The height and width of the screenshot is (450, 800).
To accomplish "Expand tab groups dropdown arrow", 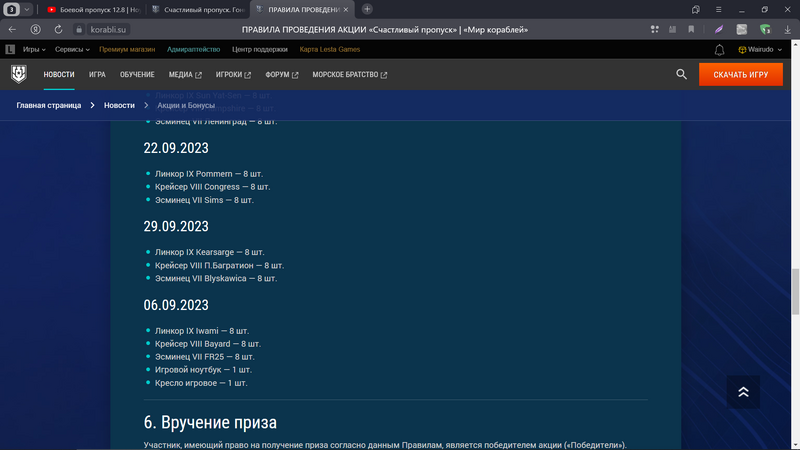I will click(27, 9).
